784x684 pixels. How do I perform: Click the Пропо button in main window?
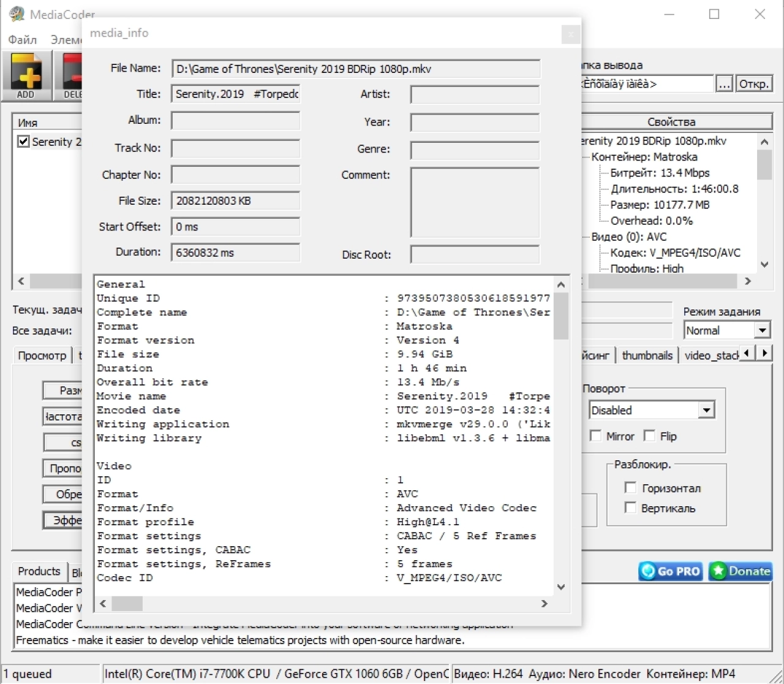[63, 468]
